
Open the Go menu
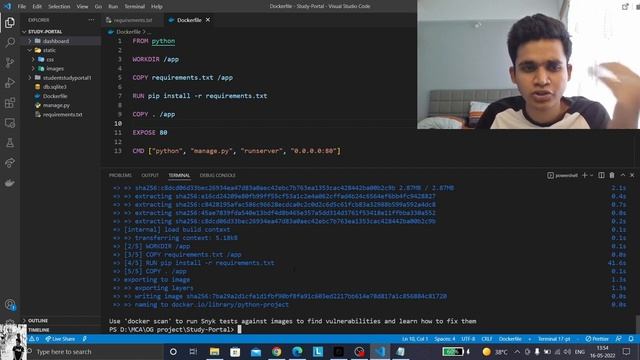pyautogui.click(x=98, y=6)
